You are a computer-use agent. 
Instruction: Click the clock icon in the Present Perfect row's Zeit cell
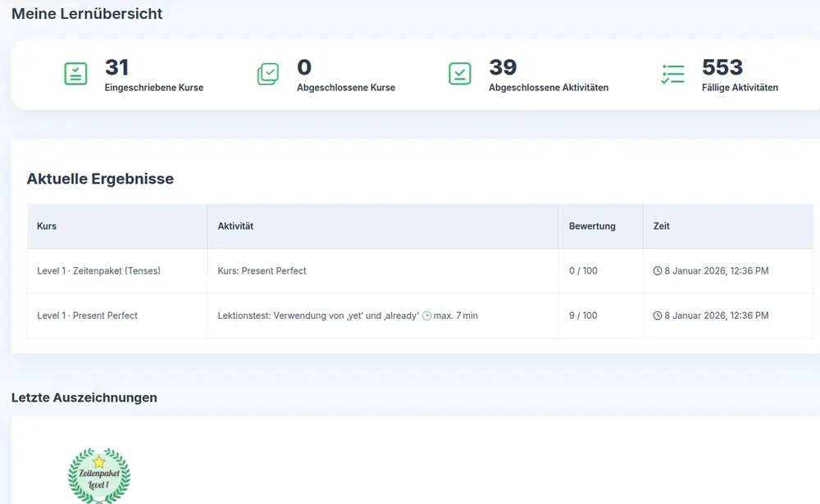(657, 316)
